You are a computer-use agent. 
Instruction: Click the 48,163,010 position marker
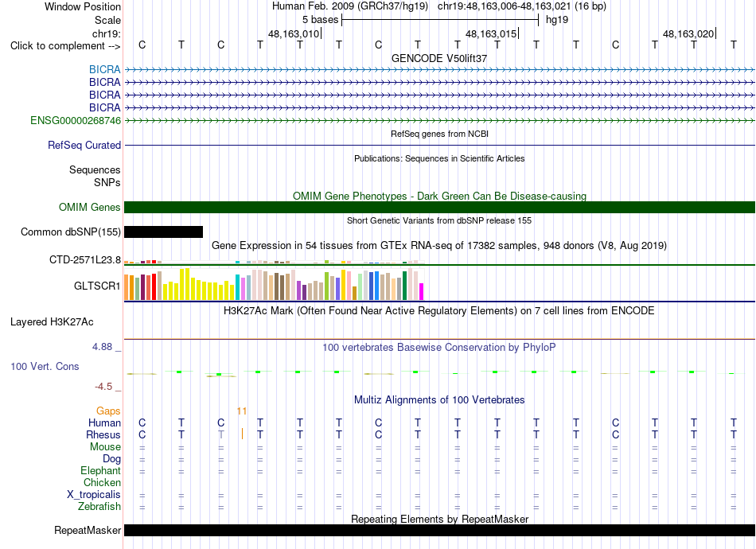pos(294,33)
